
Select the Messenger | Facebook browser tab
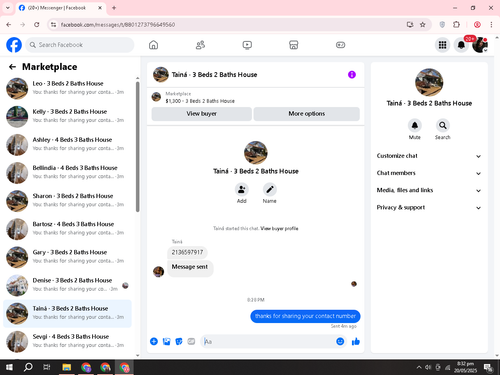coord(60,8)
